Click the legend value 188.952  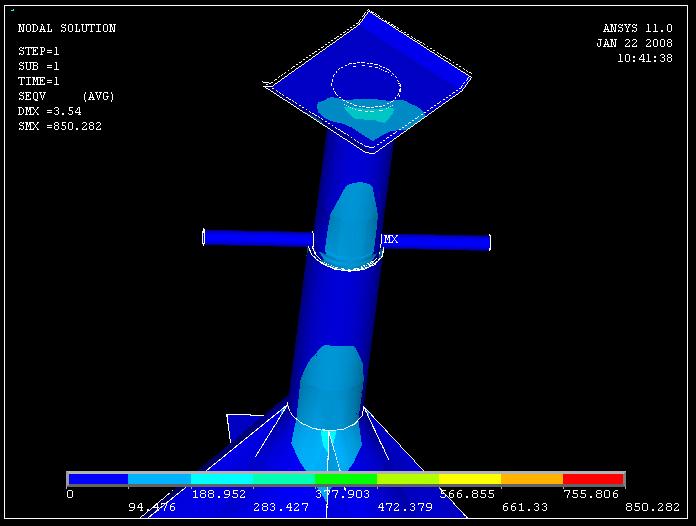(x=218, y=494)
